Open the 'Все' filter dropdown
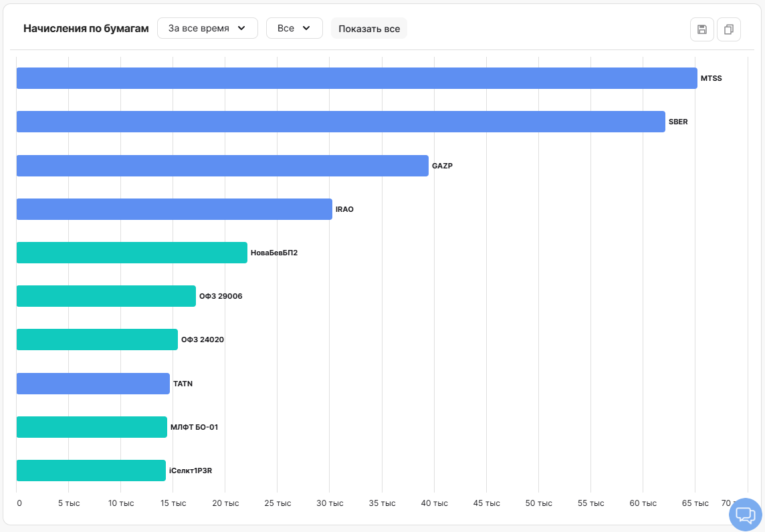This screenshot has height=532, width=765. click(294, 28)
